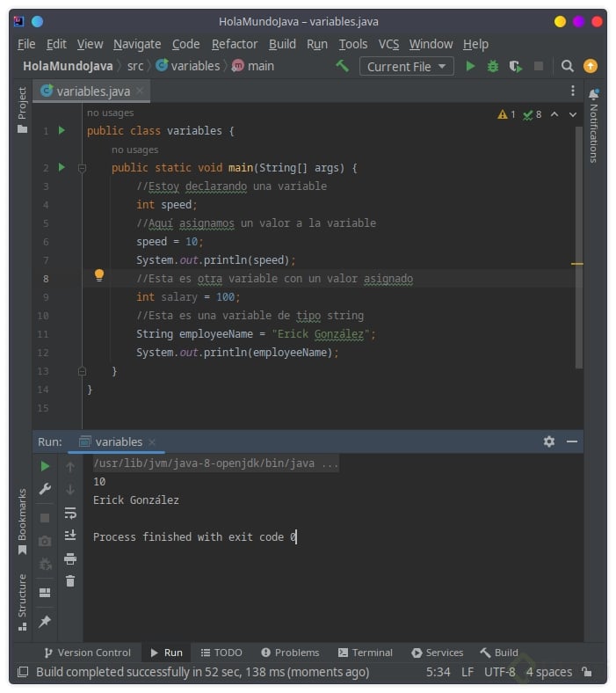Toggle tool window bars icon bottom-left
616x693 pixels.
pos(23,672)
